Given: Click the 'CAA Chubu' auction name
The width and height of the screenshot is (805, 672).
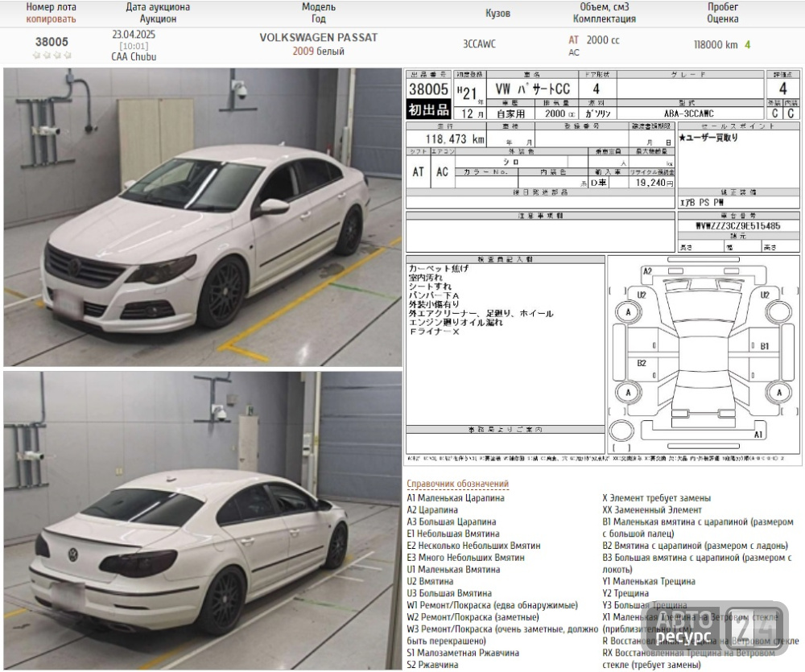Looking at the screenshot, I should 134,56.
